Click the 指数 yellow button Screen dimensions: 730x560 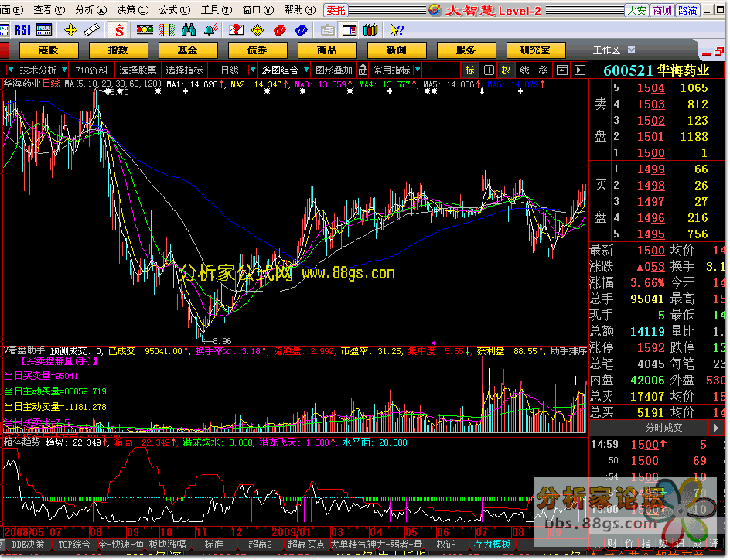pyautogui.click(x=118, y=50)
